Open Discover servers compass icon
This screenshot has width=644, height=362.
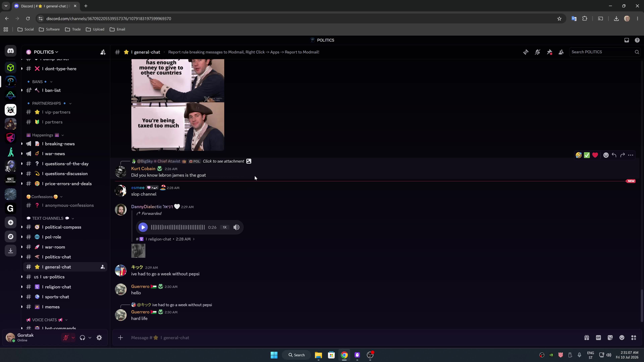(11, 237)
